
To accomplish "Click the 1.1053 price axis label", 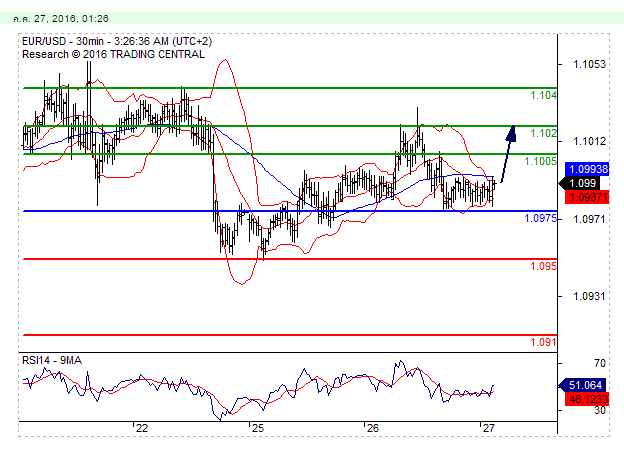I will [x=589, y=64].
